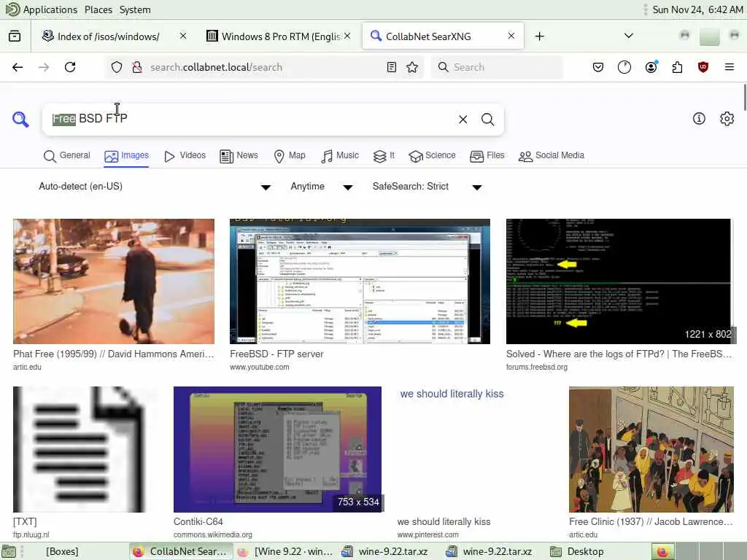Click the clock Sun Nov 24, 6:42 AM
Screen dimensions: 747x560
pos(697,9)
